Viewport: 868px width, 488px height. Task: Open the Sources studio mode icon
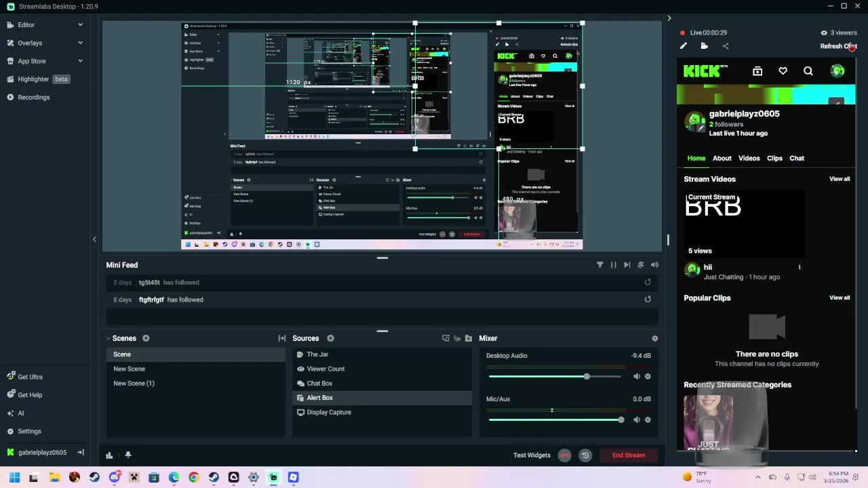pyautogui.click(x=446, y=338)
